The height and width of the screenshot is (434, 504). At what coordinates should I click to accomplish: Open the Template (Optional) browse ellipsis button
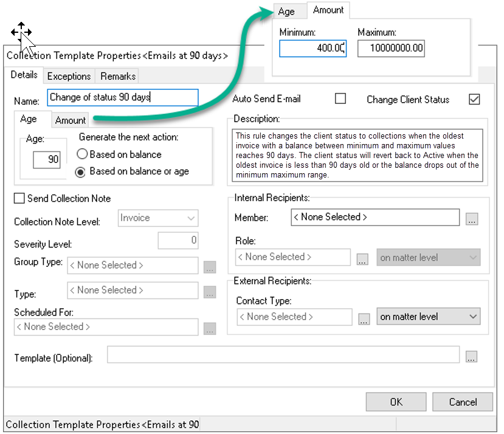tap(471, 356)
